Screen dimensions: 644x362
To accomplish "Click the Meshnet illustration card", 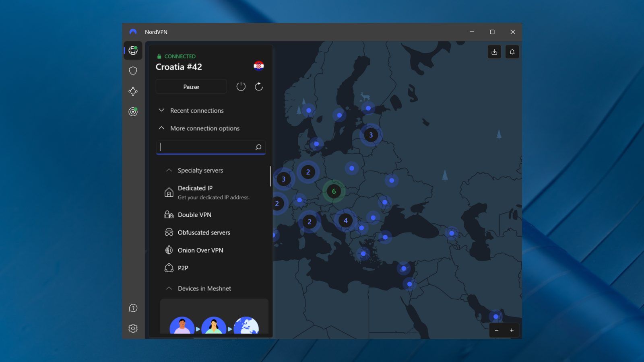I will pyautogui.click(x=214, y=316).
